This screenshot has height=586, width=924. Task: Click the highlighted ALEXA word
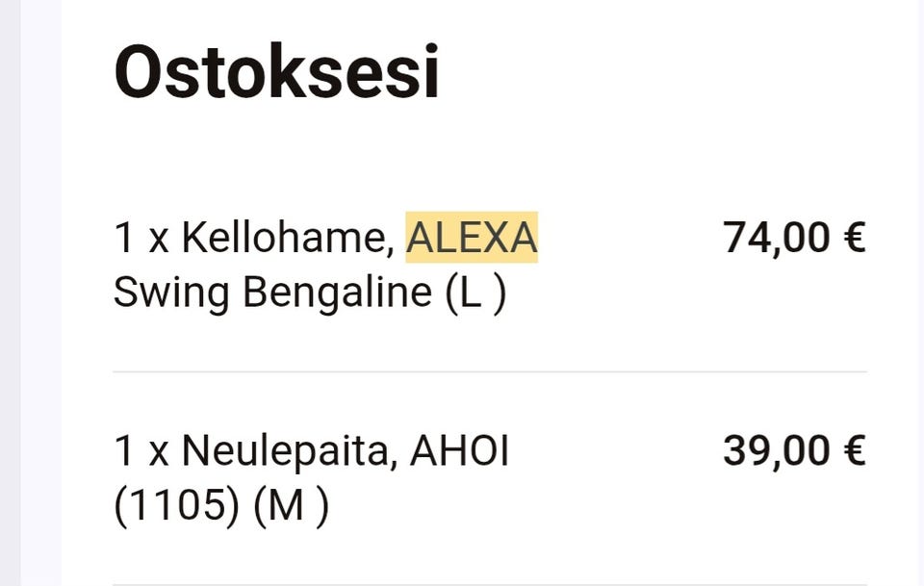pos(471,237)
